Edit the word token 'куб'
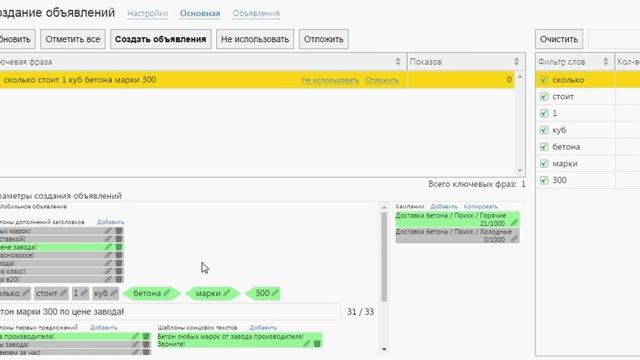 113,293
